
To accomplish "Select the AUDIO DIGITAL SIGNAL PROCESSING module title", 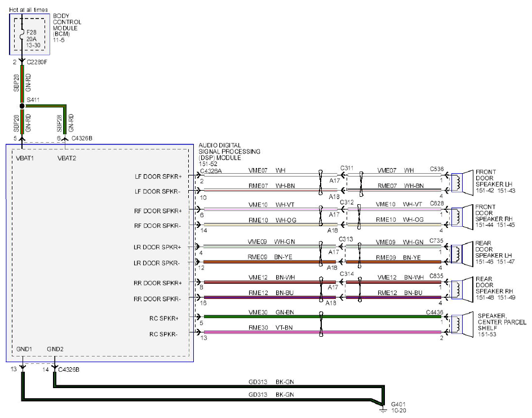I will 229,151.
